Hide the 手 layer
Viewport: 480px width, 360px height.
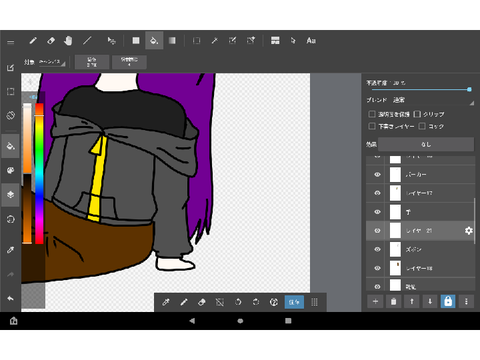click(377, 212)
